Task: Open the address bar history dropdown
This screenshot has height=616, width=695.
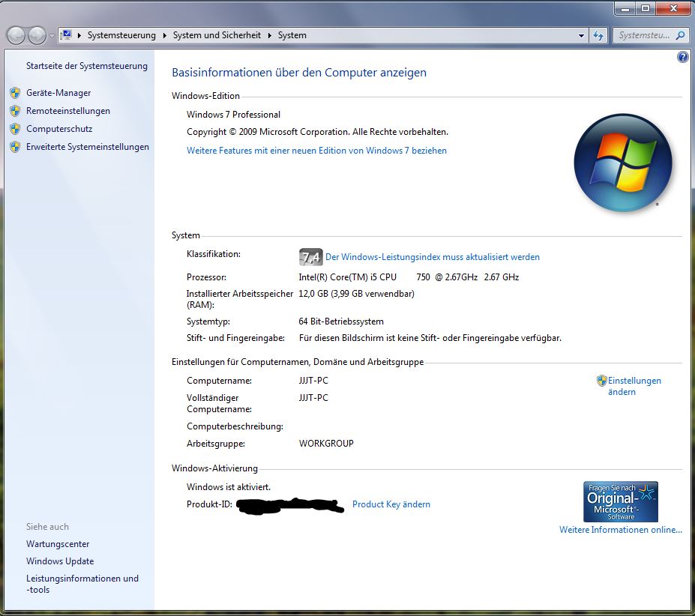Action: (x=581, y=35)
